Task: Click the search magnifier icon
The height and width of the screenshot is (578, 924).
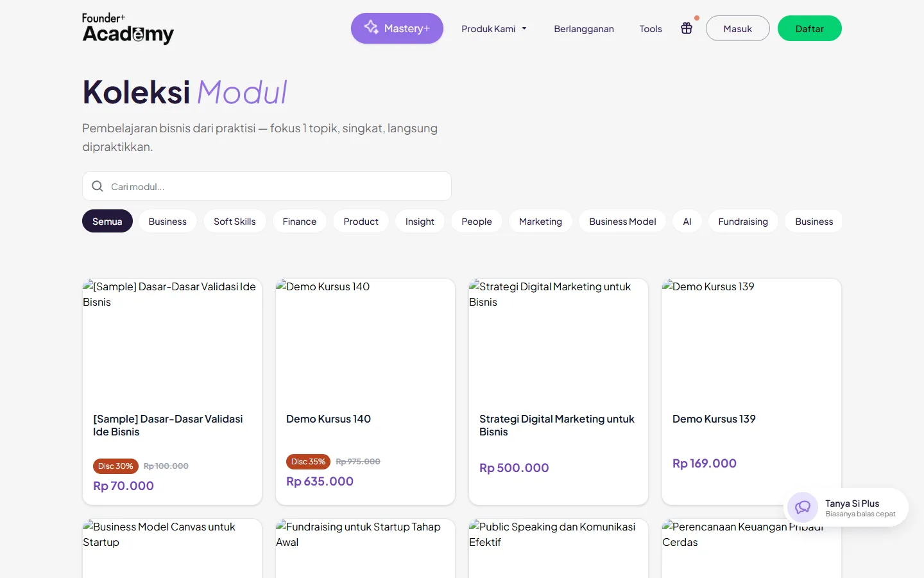Action: (98, 186)
